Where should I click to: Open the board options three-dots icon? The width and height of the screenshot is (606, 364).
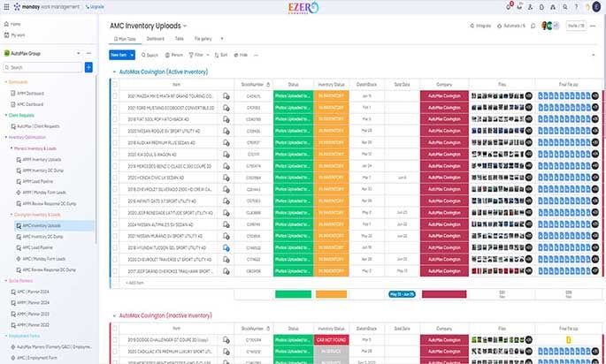coord(593,26)
